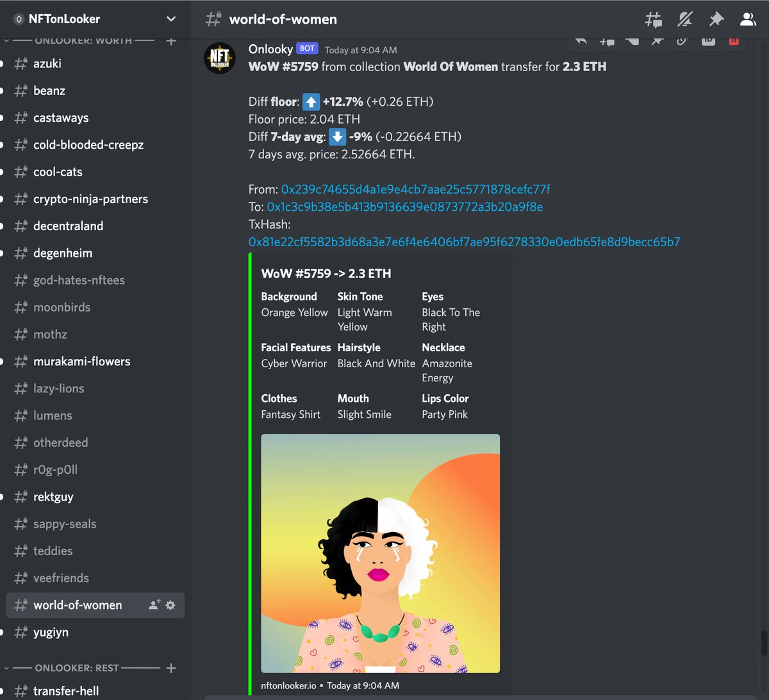Select the cool-cats channel

click(95, 172)
